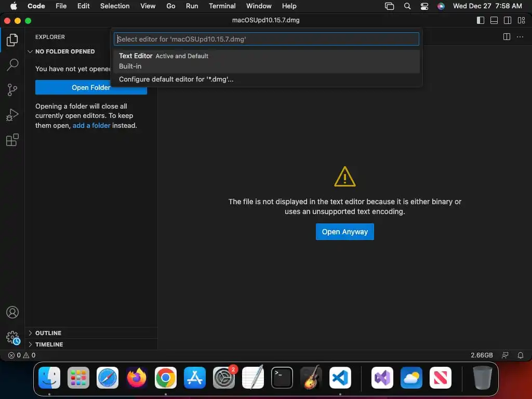The width and height of the screenshot is (532, 399).
Task: Open the File menu
Action: pyautogui.click(x=61, y=6)
